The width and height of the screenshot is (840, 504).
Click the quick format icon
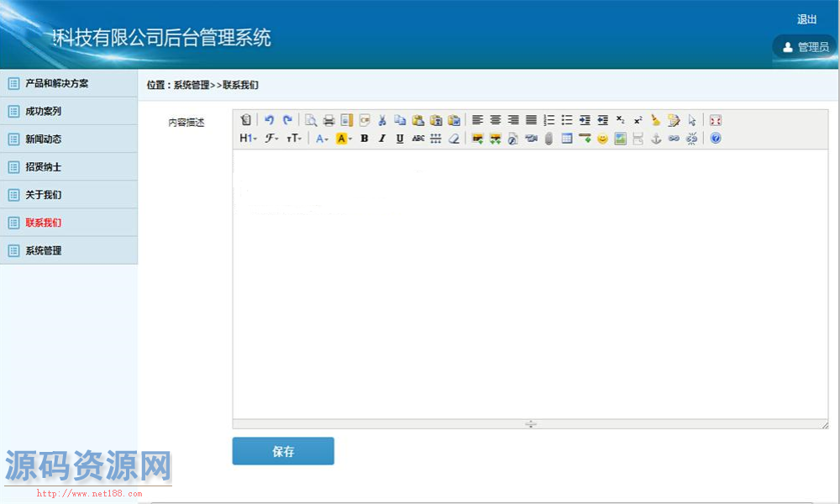674,120
